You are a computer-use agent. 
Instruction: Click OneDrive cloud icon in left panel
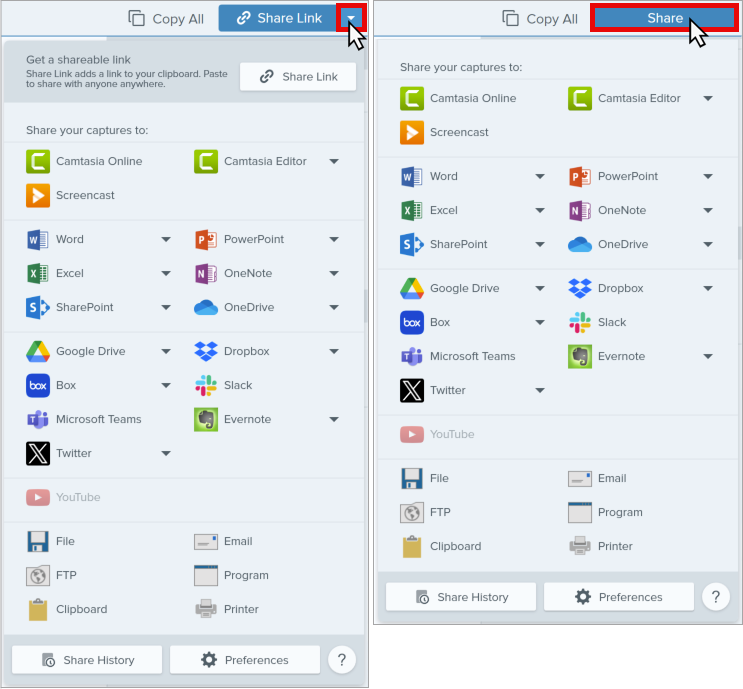click(x=206, y=308)
